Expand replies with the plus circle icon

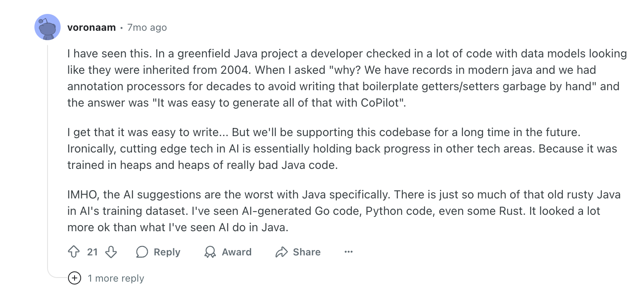click(74, 278)
